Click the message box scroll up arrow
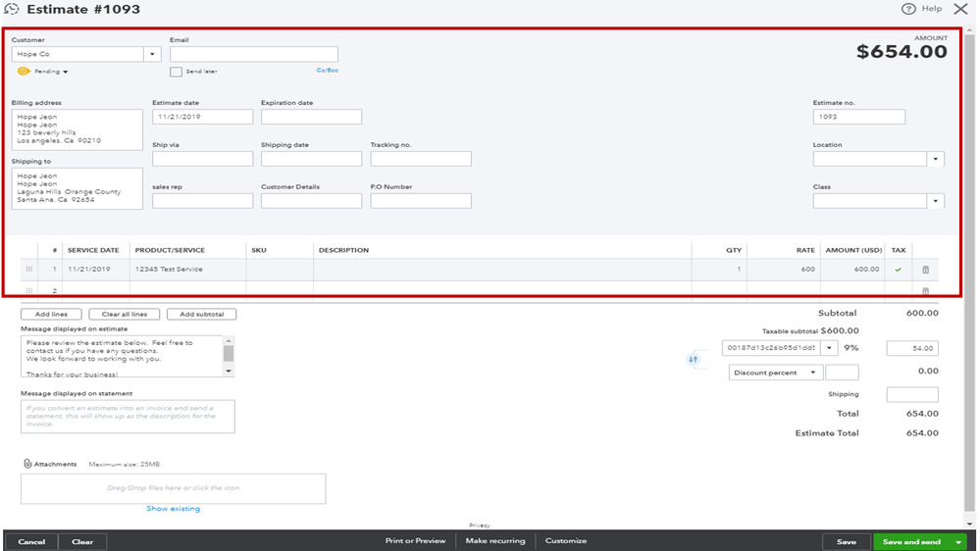Screen dimensions: 980x551 click(x=229, y=341)
